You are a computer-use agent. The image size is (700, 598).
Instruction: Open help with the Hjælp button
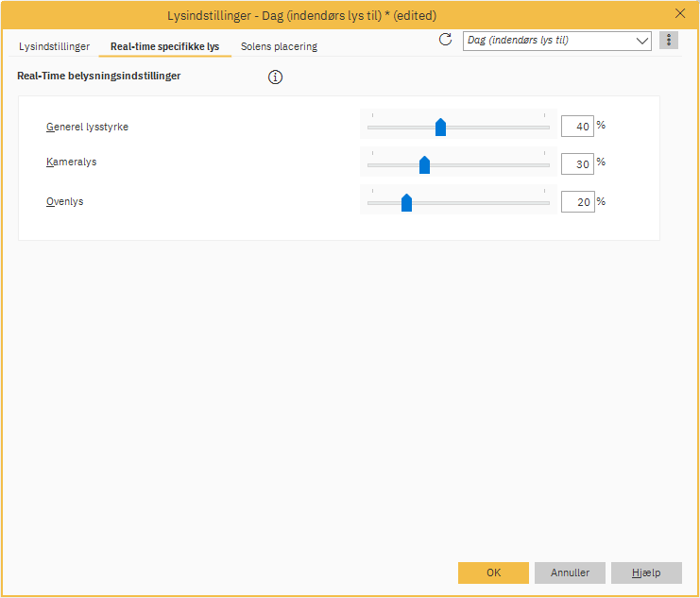point(646,572)
